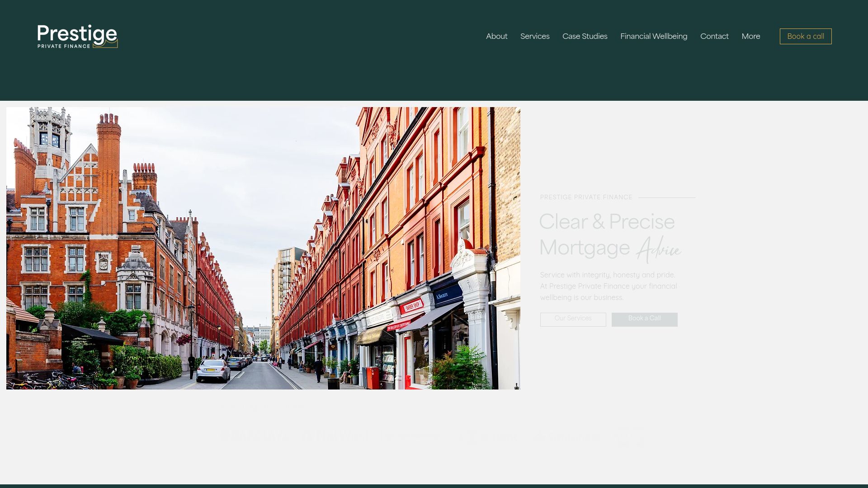The height and width of the screenshot is (488, 868).
Task: Click the Book a Call button header
Action: [806, 36]
